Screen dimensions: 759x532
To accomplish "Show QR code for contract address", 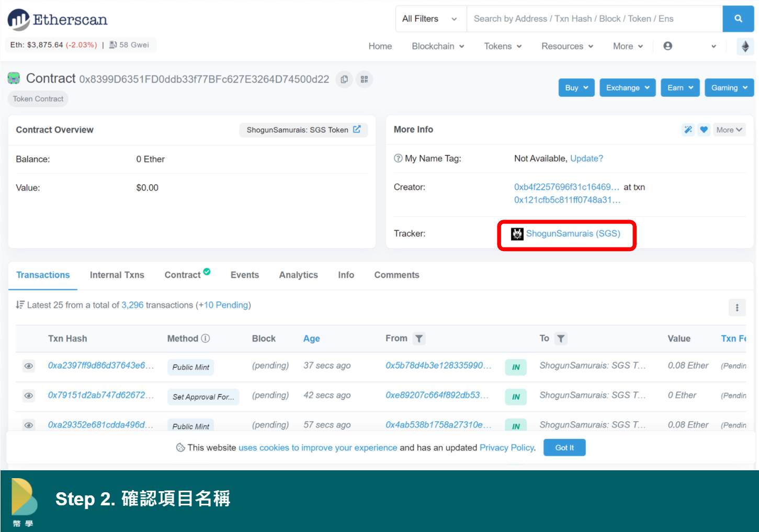I will [x=364, y=80].
